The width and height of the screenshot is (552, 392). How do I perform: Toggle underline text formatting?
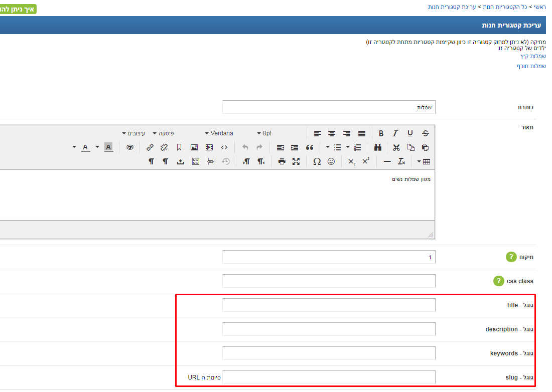click(x=410, y=133)
